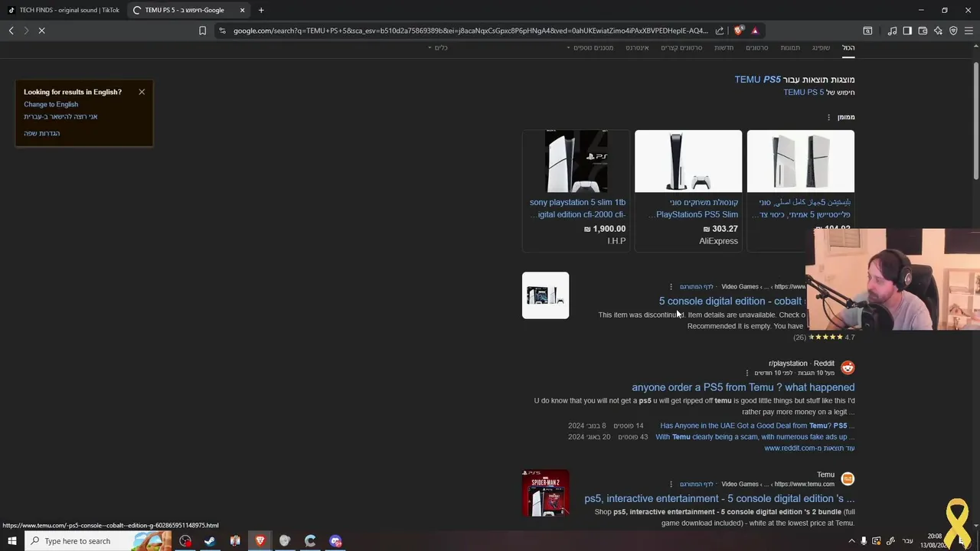
Task: Open Steam from the taskbar
Action: pos(209,541)
